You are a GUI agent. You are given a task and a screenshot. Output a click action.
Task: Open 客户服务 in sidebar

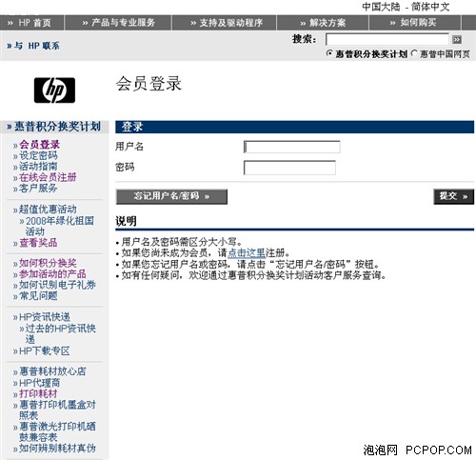pyautogui.click(x=38, y=189)
